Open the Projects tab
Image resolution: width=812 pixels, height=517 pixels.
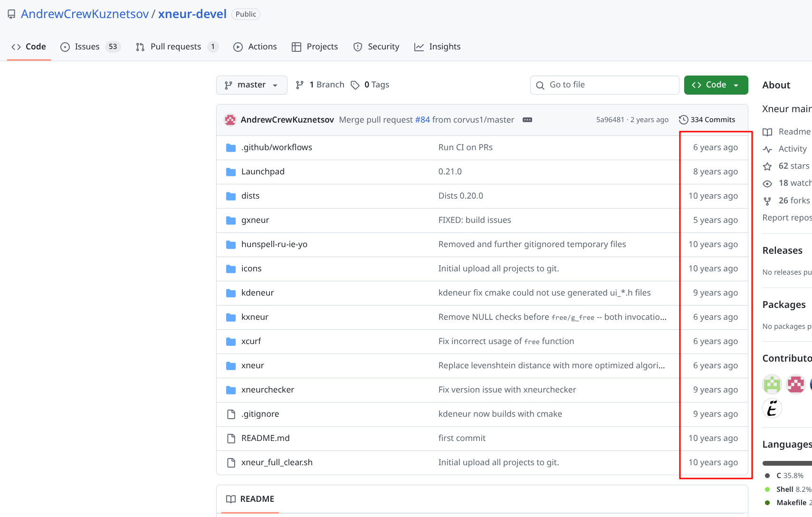[315, 47]
